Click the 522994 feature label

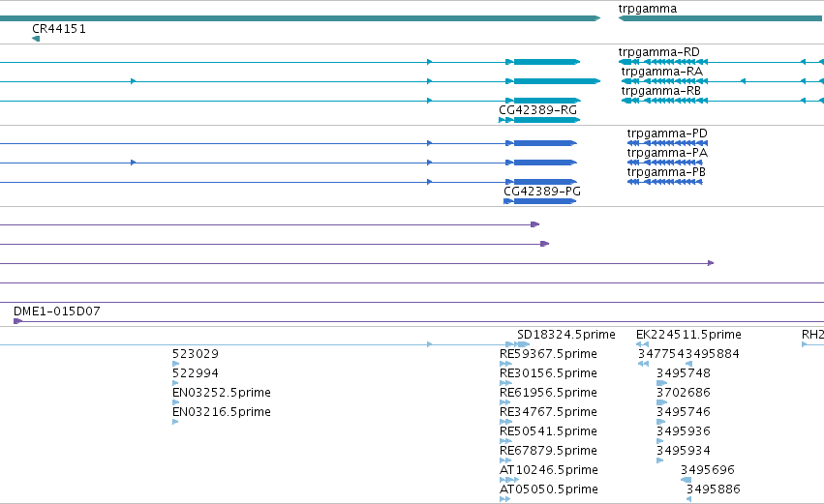coord(195,373)
